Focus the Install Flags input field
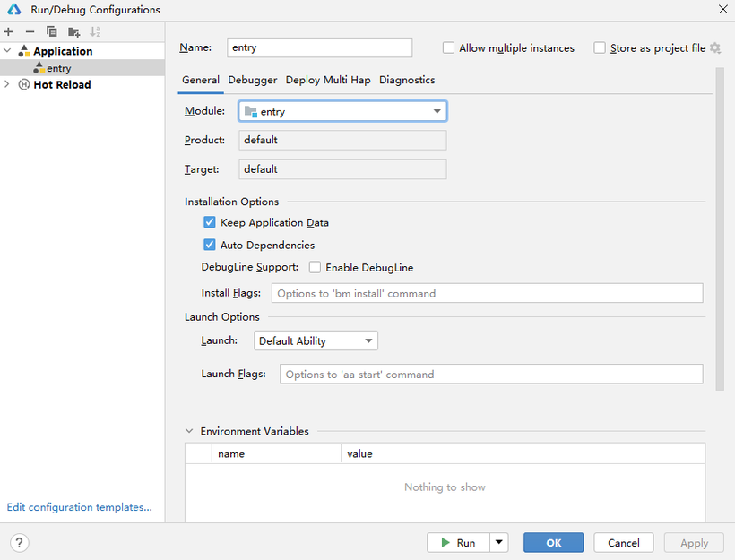The height and width of the screenshot is (560, 735). (x=487, y=293)
